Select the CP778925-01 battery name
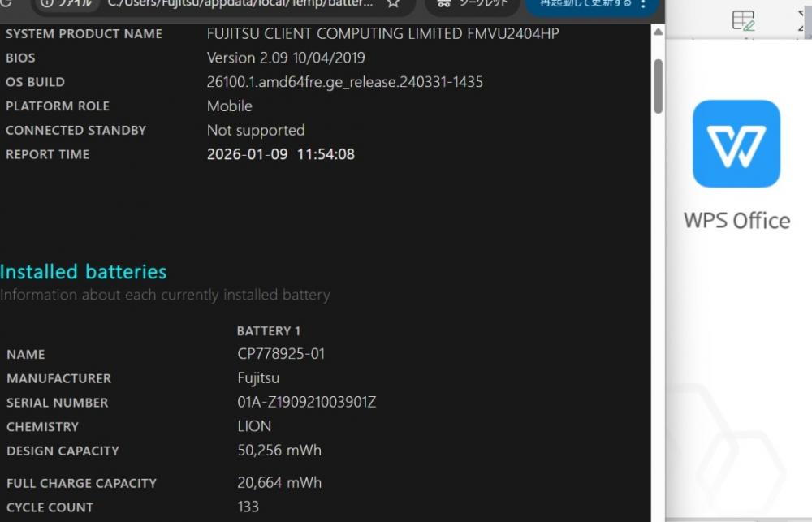 (x=281, y=354)
